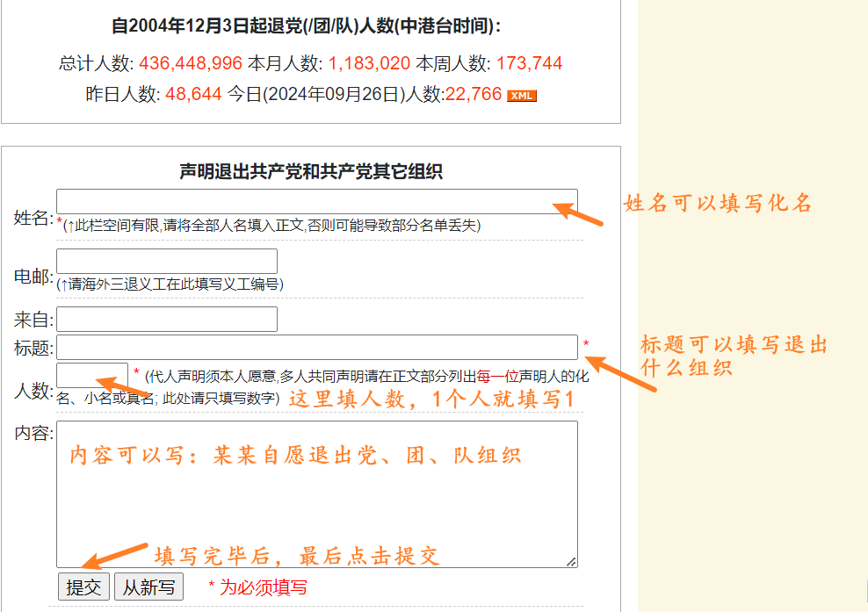The width and height of the screenshot is (868, 612).
Task: Focus the 标题 title input field
Action: coord(316,347)
